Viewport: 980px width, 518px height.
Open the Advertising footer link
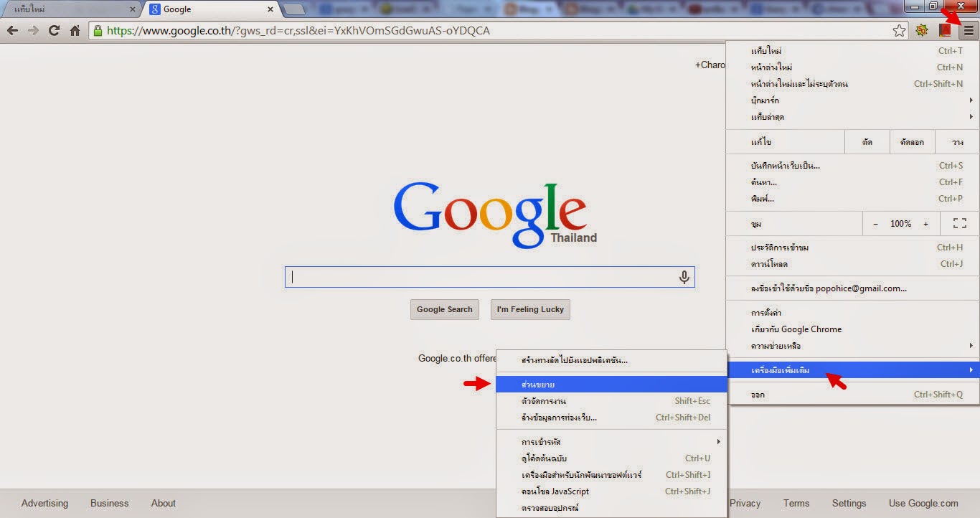coord(44,503)
